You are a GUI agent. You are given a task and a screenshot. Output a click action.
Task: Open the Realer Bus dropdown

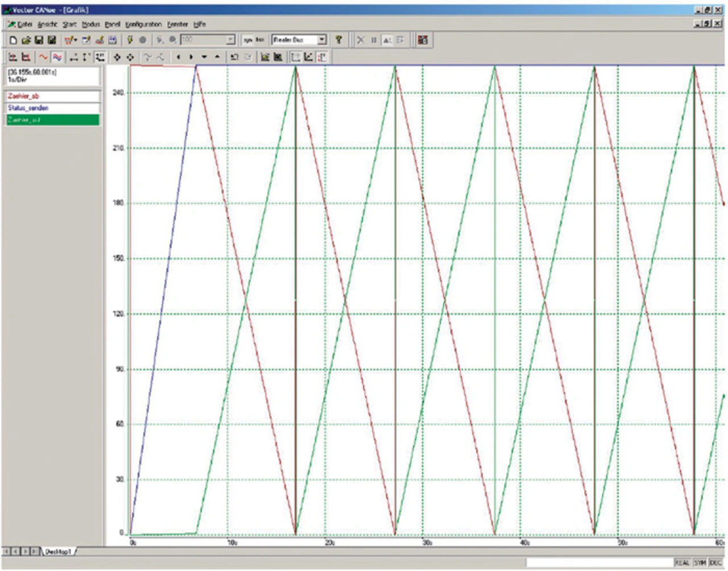(322, 40)
